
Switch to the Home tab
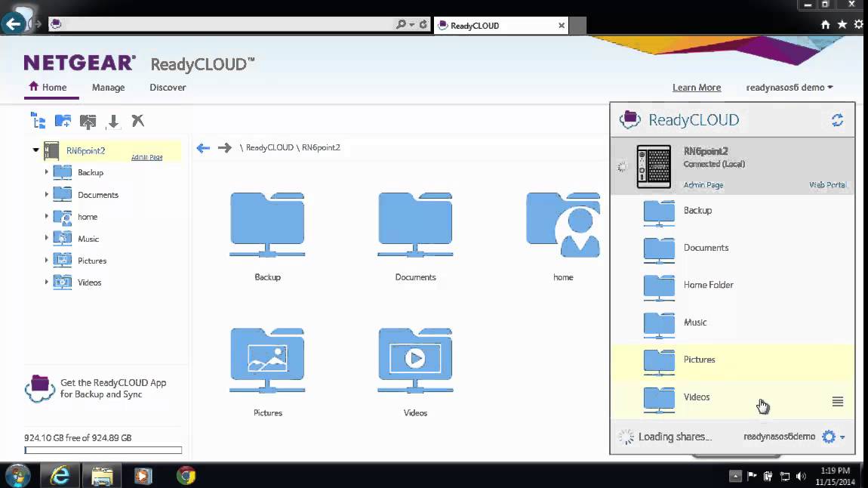[x=48, y=88]
